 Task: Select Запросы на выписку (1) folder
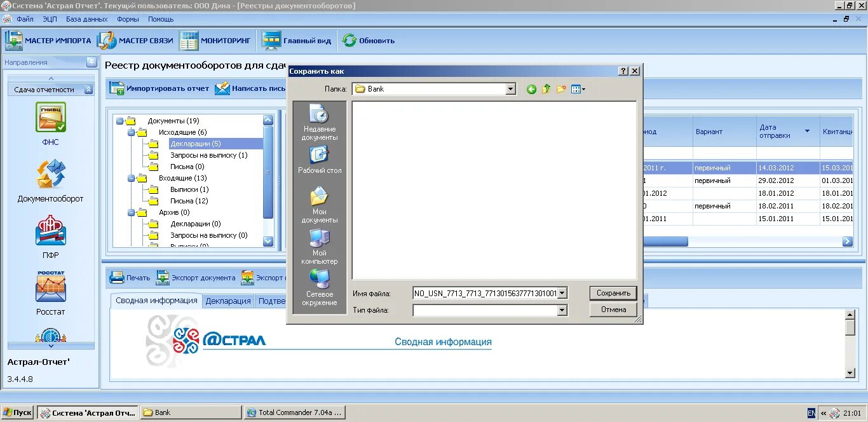208,155
